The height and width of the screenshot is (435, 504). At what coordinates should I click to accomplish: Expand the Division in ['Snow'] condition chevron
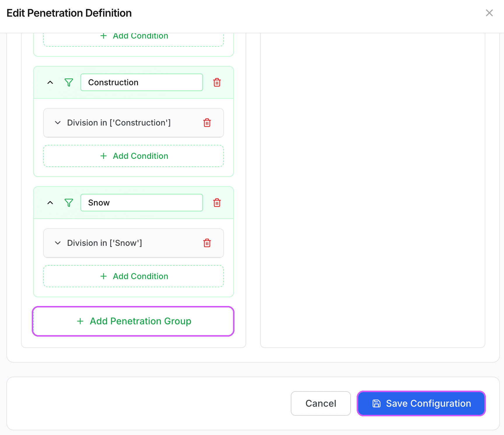coord(58,243)
